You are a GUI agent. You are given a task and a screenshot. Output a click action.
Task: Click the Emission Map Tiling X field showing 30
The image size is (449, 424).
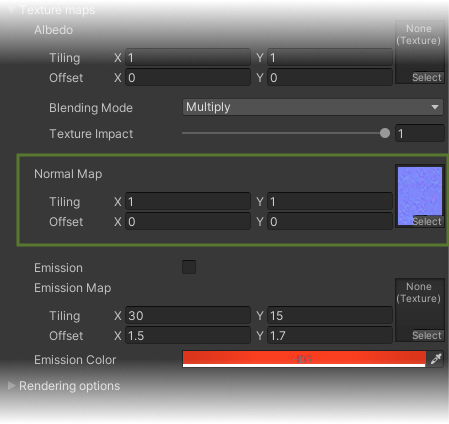tap(188, 315)
